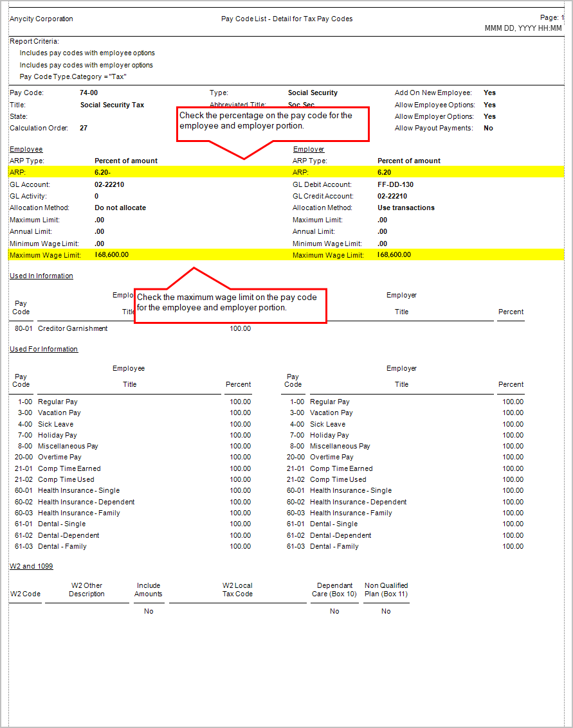Screen dimensions: 573x728
Task: Select the Use transactions value
Action: click(x=406, y=208)
